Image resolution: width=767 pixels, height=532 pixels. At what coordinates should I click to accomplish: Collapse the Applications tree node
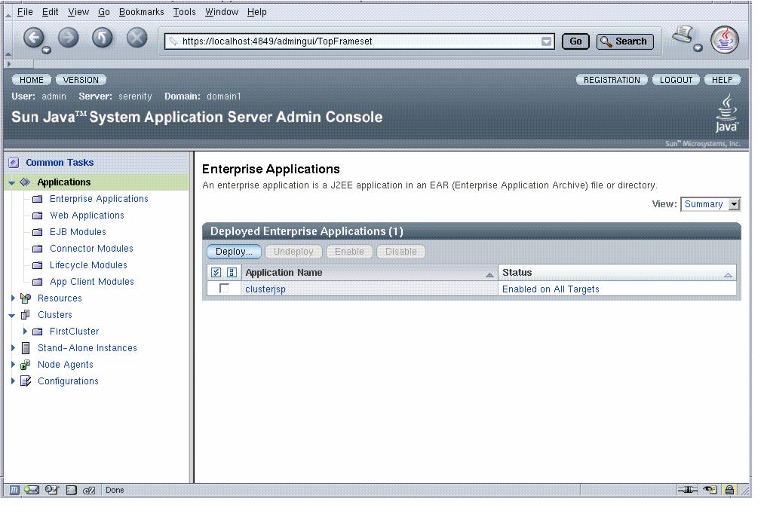(x=12, y=183)
